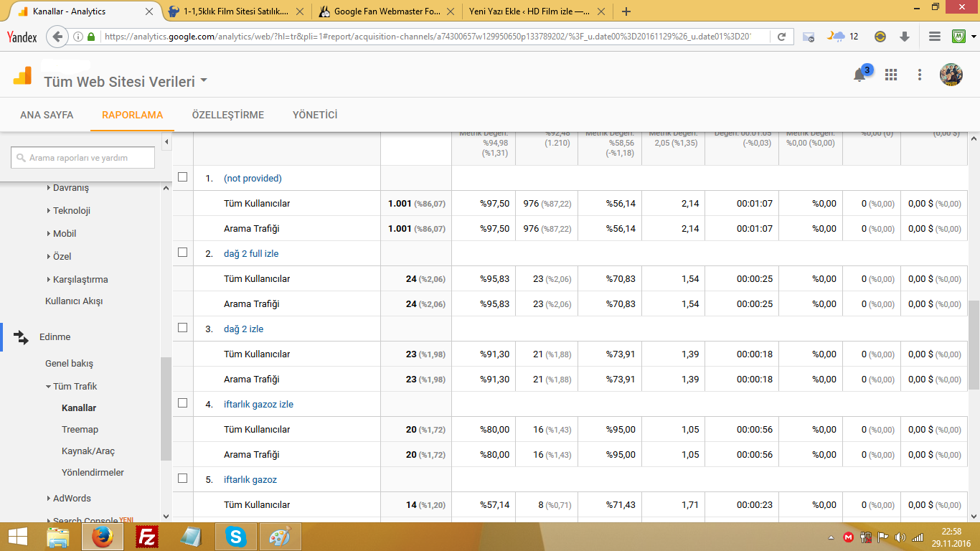Click the Yandex logo in the toolbar
Screen dimensions: 980x551
click(22, 37)
